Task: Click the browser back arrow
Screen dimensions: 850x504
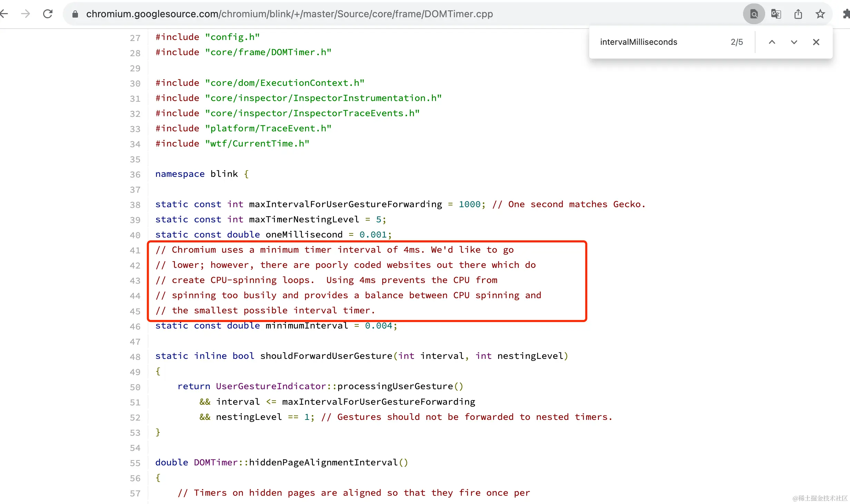Action: point(4,14)
